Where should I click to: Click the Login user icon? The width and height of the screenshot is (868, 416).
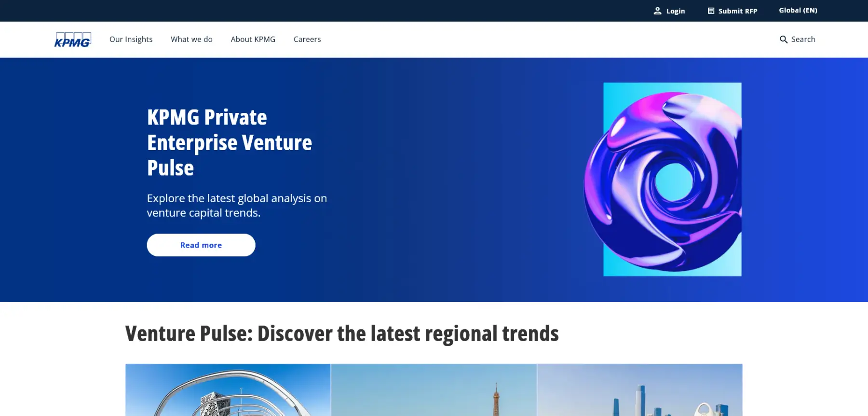tap(657, 11)
